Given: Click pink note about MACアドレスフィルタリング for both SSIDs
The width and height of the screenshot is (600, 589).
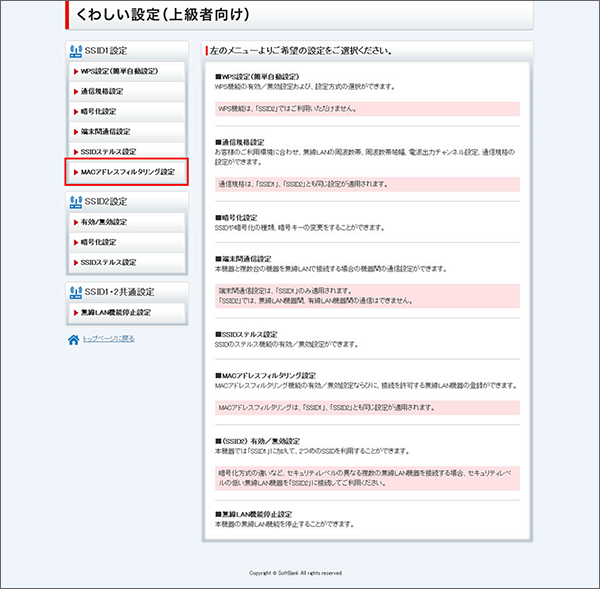Looking at the screenshot, I should click(367, 408).
